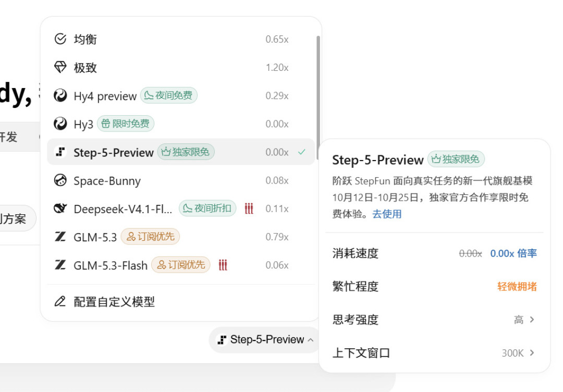Click the red busy indicator on GLM-5.3-Flash row
Image resolution: width=563 pixels, height=392 pixels.
[x=223, y=265]
